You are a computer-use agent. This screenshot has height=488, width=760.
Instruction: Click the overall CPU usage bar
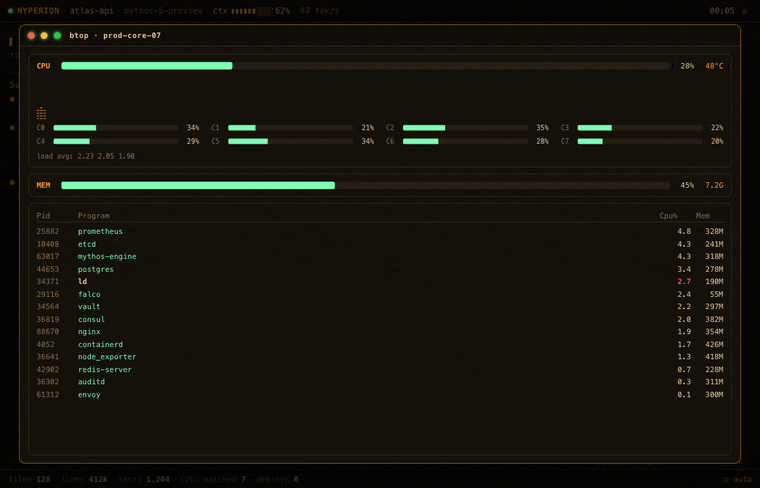click(365, 66)
